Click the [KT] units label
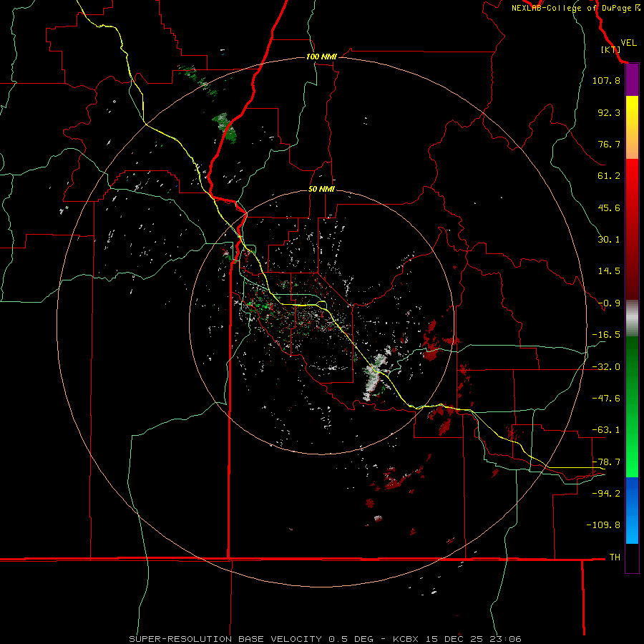Image resolution: width=644 pixels, height=644 pixels. coord(610,49)
